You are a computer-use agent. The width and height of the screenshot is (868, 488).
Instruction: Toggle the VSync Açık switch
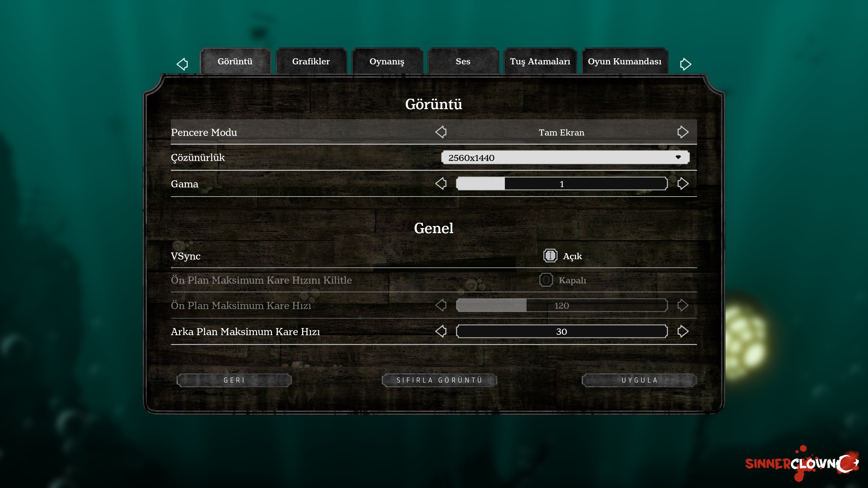pyautogui.click(x=550, y=256)
